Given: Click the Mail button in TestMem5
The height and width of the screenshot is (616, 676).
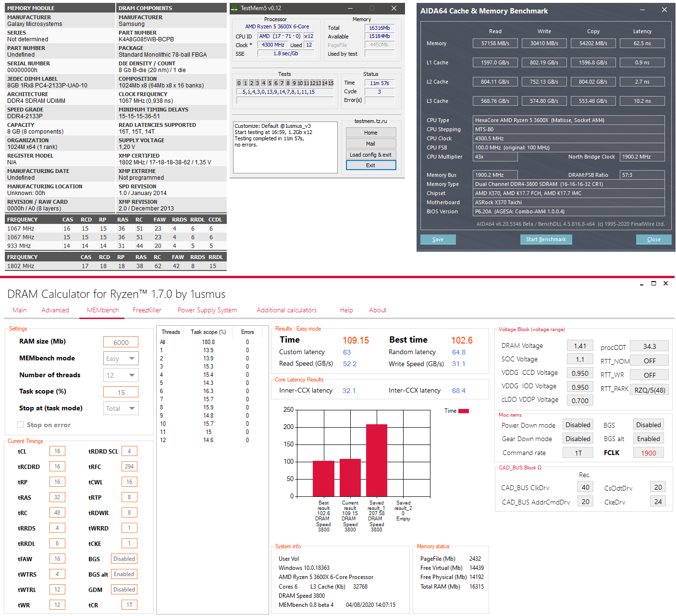Looking at the screenshot, I should click(371, 144).
